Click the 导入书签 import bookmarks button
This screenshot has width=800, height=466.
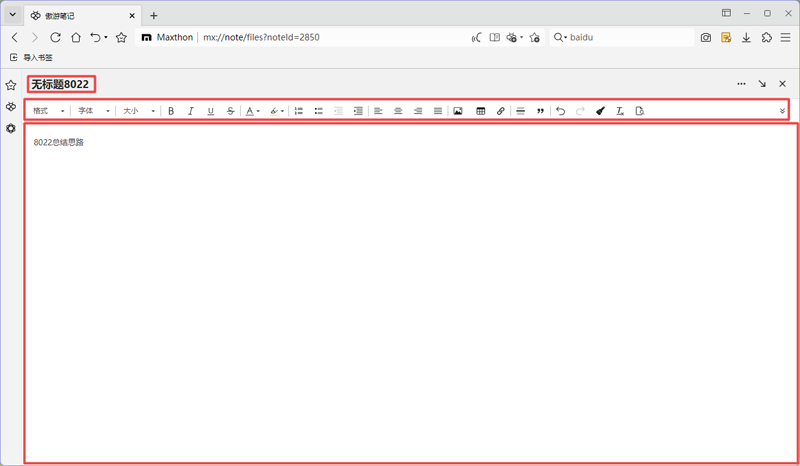coord(31,57)
